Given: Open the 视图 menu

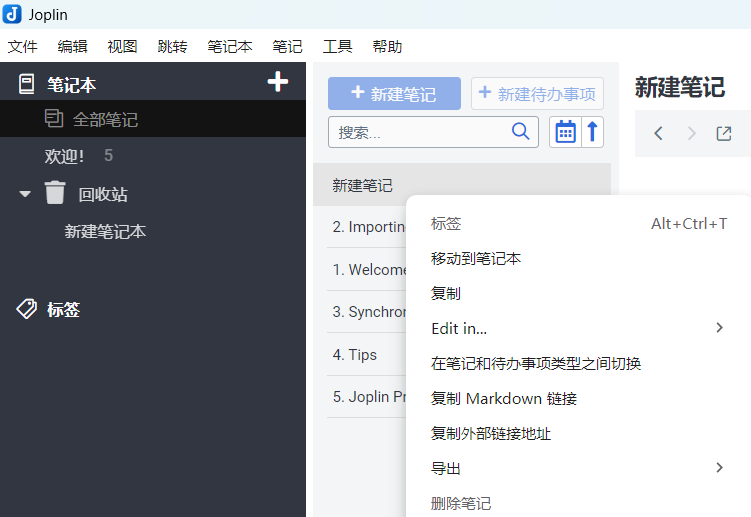Looking at the screenshot, I should 122,46.
